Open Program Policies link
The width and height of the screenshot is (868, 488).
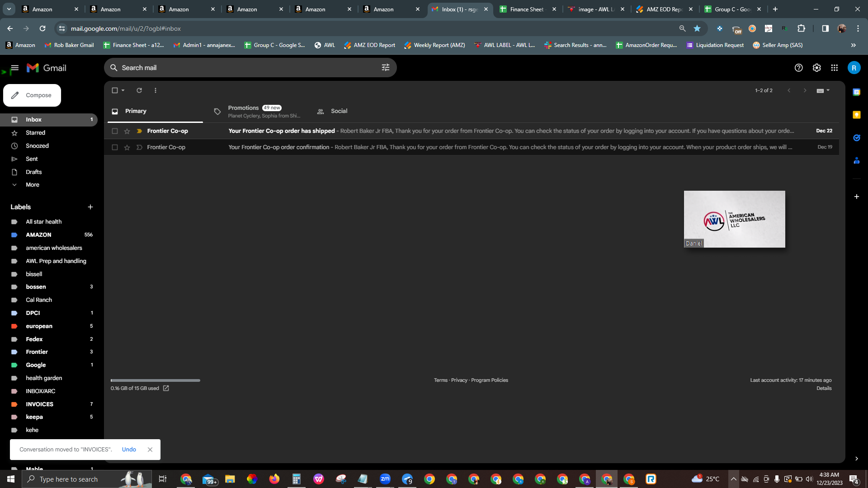pyautogui.click(x=490, y=380)
